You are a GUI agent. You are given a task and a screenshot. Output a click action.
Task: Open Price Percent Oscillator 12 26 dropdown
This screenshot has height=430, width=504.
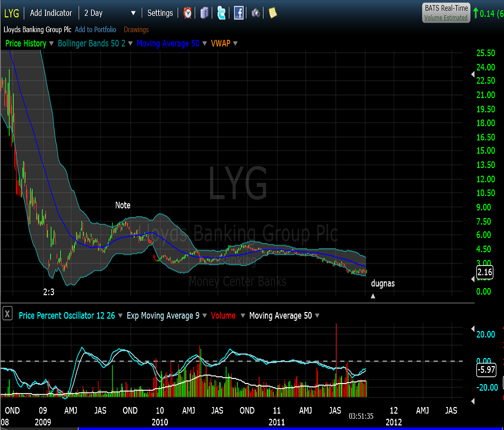(120, 316)
